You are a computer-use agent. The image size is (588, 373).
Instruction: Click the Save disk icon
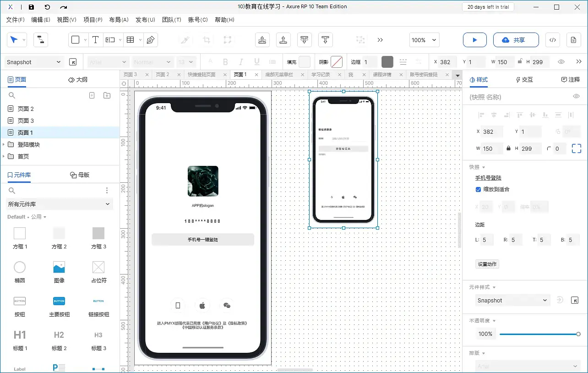pyautogui.click(x=31, y=7)
